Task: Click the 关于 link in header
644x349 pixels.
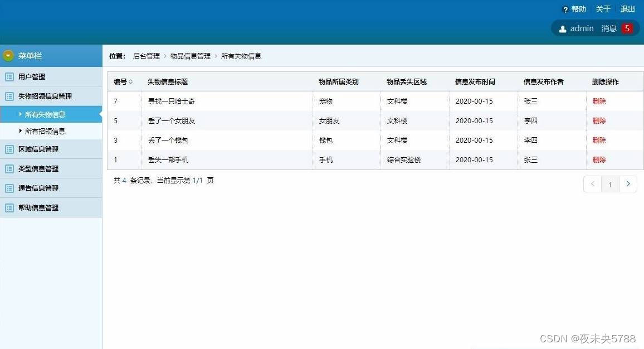Action: click(x=603, y=9)
